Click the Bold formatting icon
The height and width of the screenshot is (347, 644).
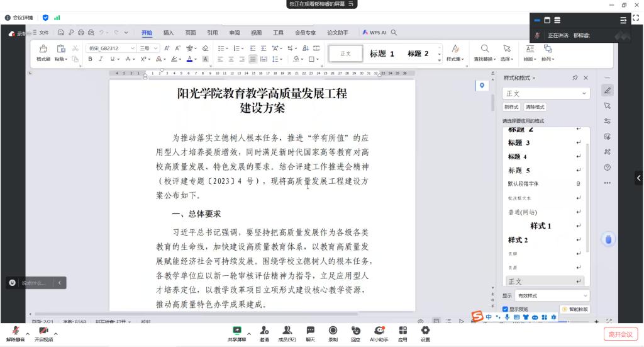pos(91,59)
